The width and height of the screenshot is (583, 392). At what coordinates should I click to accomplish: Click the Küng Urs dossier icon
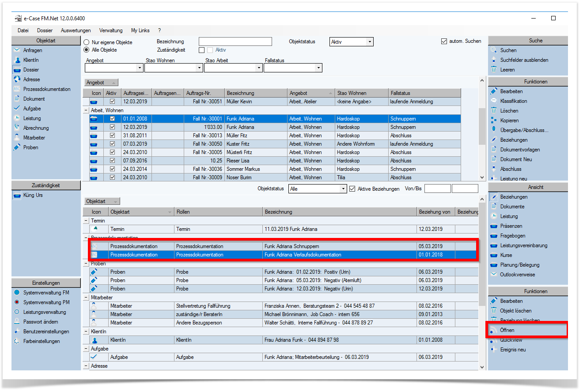[17, 195]
